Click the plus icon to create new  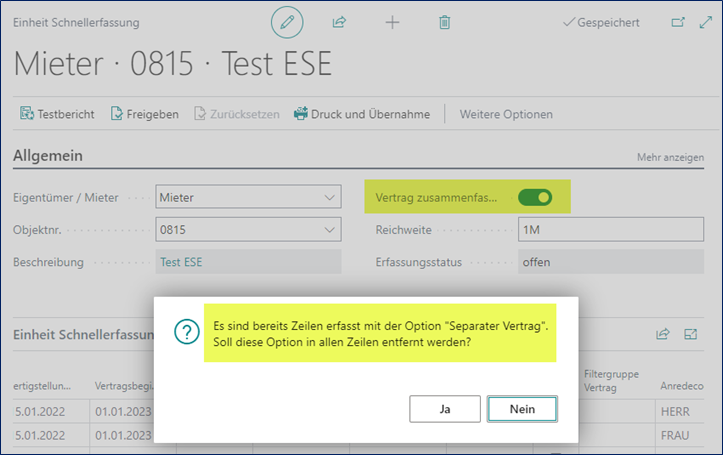click(x=392, y=21)
